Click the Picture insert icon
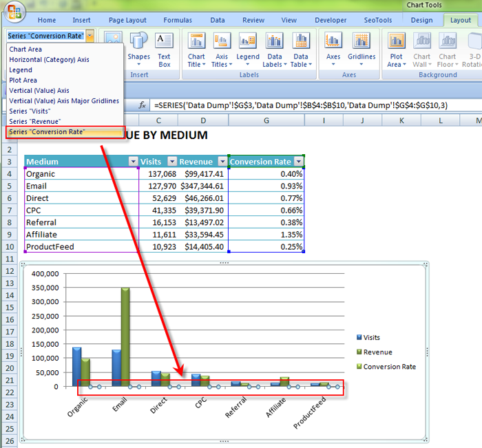Screen dimensions: 482x448 113,38
